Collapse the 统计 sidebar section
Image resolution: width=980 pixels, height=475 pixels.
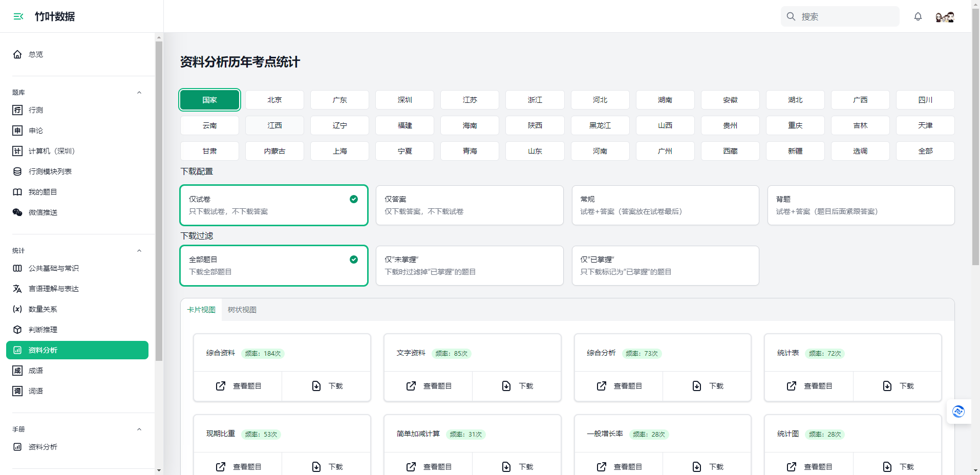[x=139, y=251]
